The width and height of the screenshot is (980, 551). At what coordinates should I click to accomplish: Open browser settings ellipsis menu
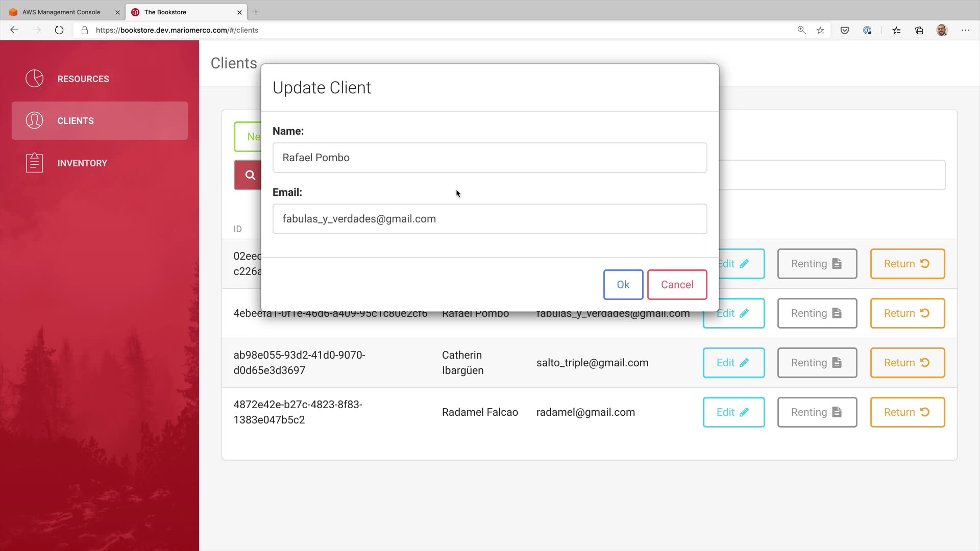tap(965, 30)
